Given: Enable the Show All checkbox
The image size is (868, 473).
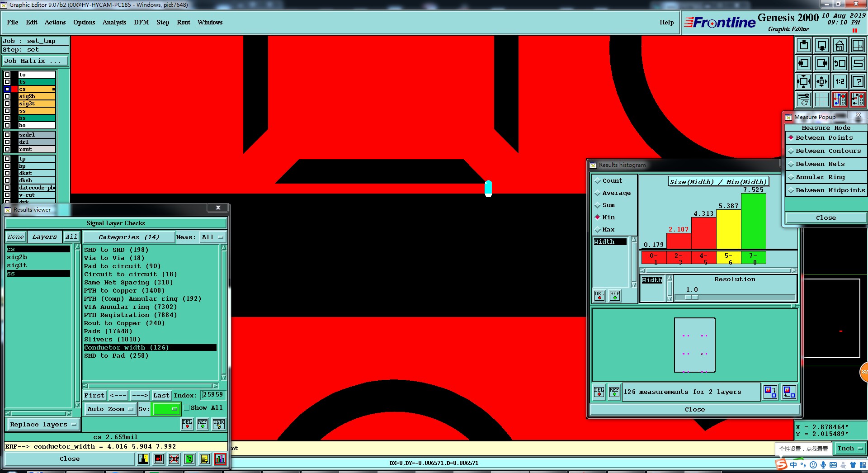Looking at the screenshot, I should pos(186,407).
